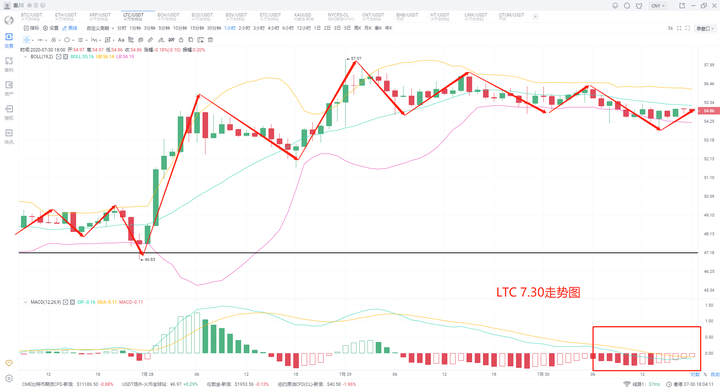Activate the ruler measure tool

[151, 40]
